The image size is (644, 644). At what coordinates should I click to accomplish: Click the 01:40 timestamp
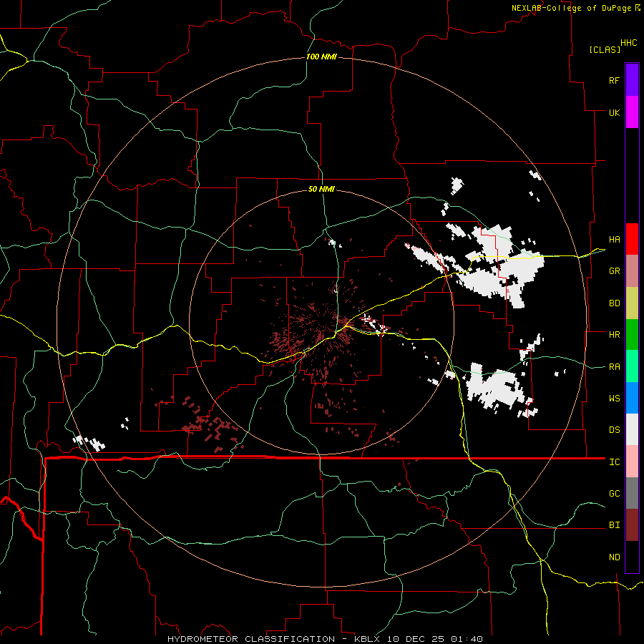(x=467, y=639)
